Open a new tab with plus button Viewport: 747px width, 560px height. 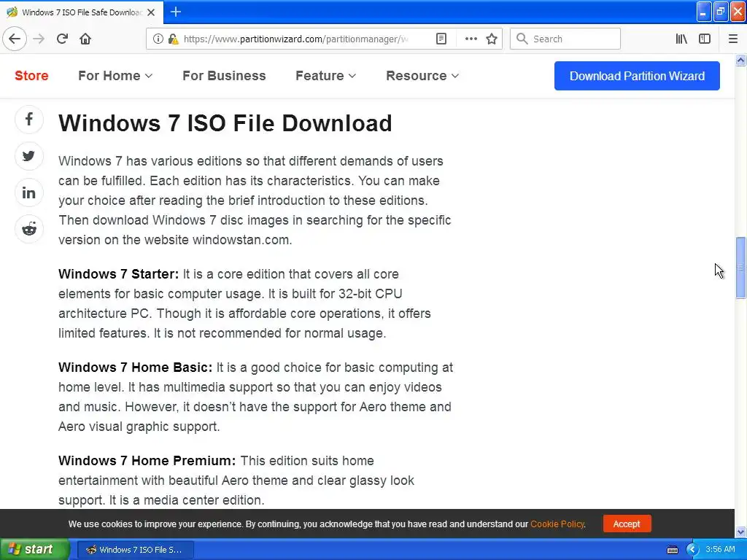pos(175,12)
